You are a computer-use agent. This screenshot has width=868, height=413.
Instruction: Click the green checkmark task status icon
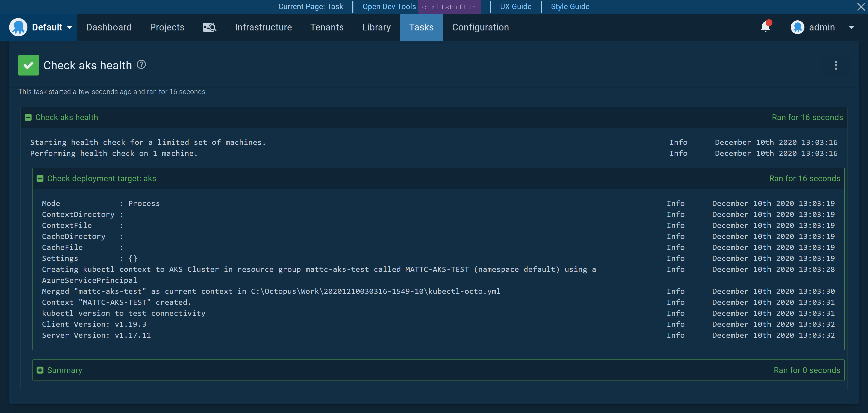coord(28,65)
